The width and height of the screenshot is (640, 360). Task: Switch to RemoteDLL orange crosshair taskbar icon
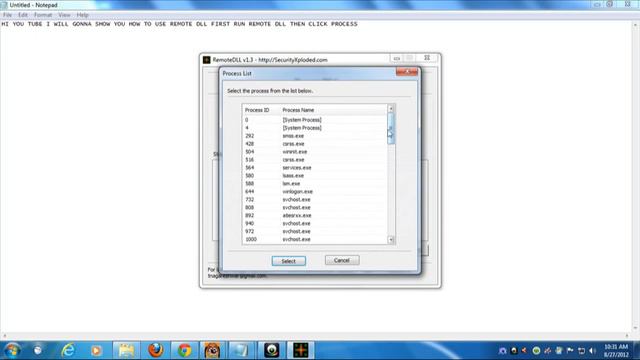click(x=301, y=350)
